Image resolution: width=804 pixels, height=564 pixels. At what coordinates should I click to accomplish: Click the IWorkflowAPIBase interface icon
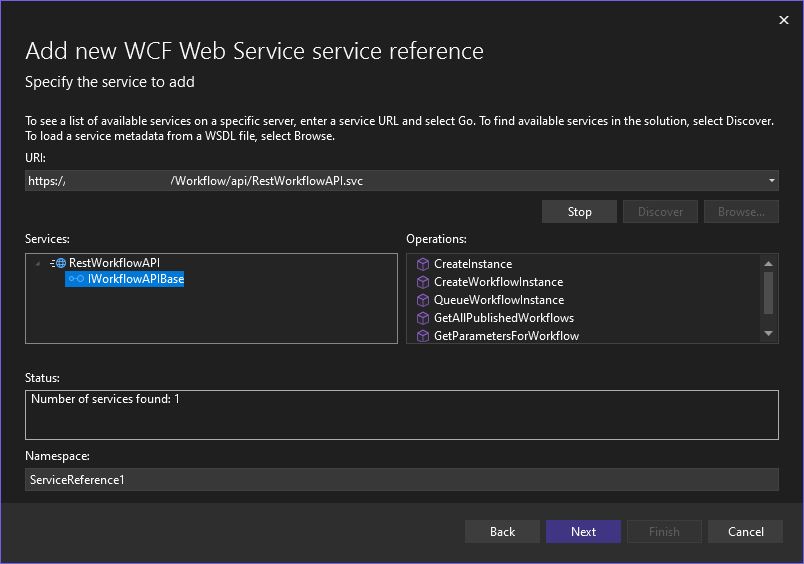(76, 280)
